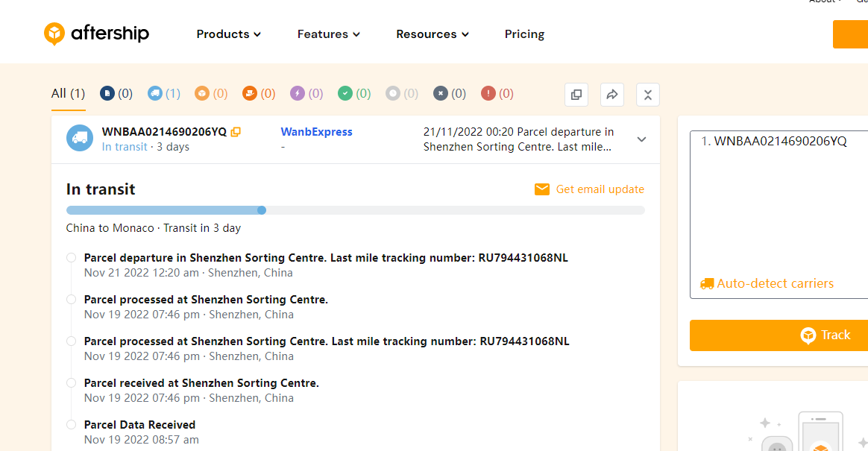868x451 pixels.
Task: Copy tracking number WNBAA0214690206YQ icon
Action: (236, 132)
